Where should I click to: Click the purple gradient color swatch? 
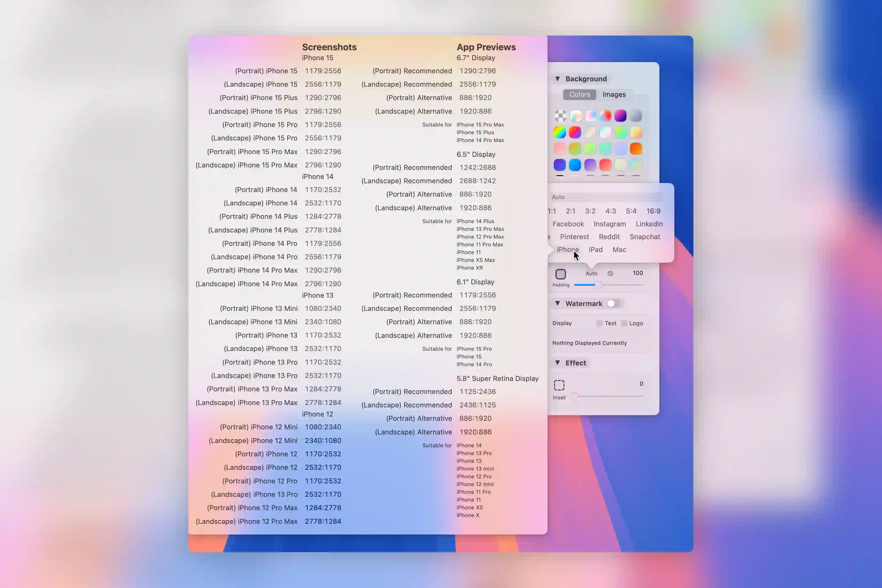620,116
